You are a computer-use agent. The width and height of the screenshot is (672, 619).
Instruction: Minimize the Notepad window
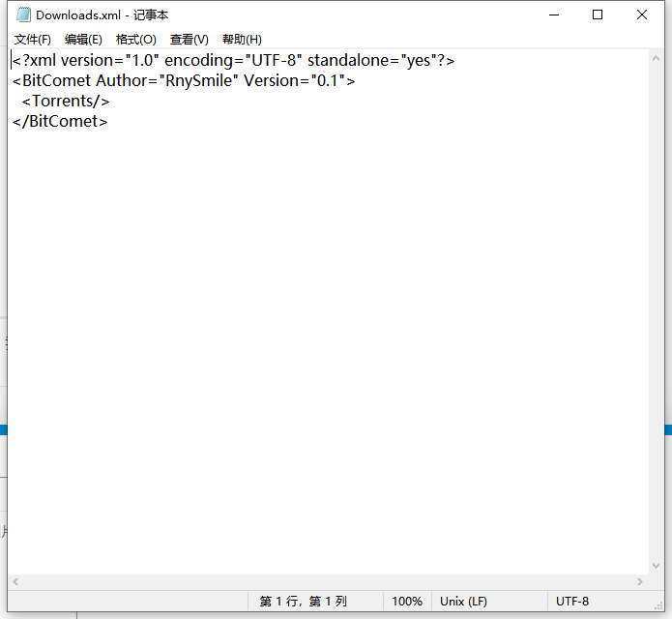click(553, 15)
